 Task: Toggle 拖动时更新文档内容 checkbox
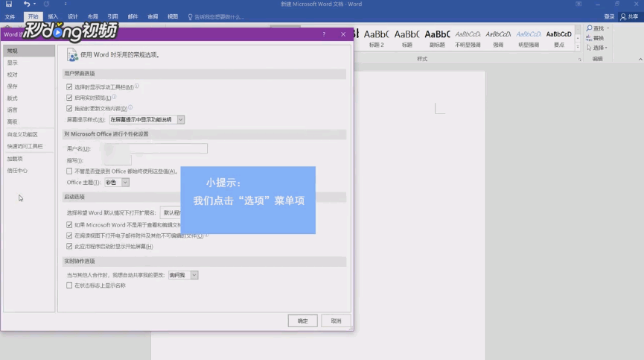(x=69, y=109)
